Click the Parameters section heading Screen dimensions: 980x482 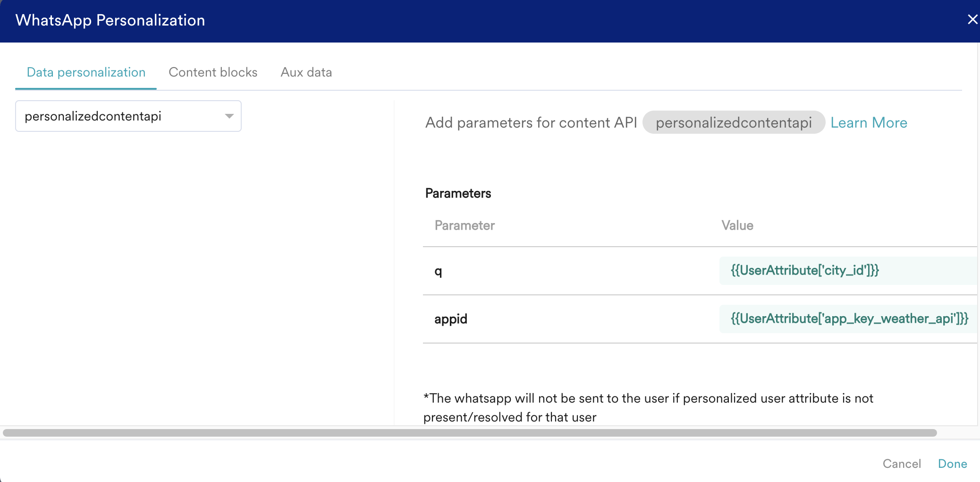458,193
